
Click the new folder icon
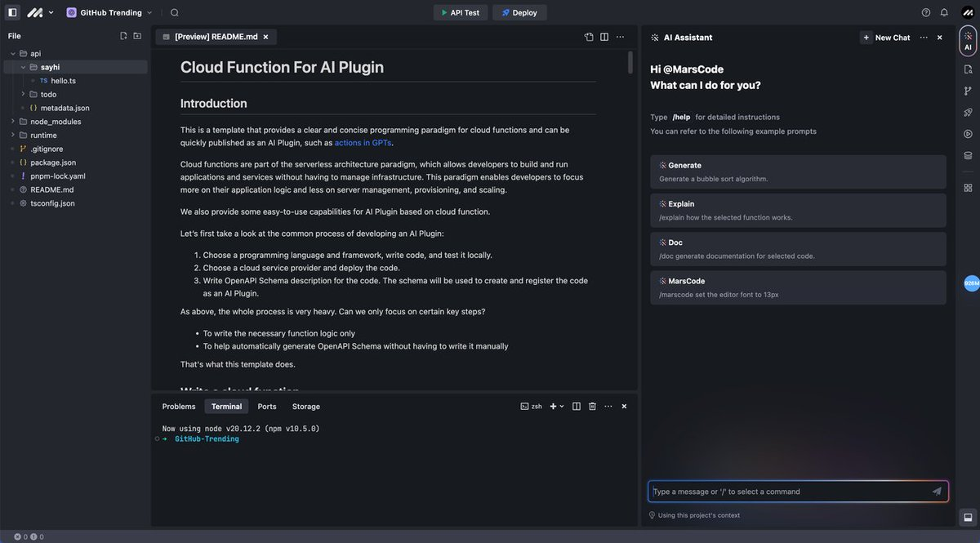137,36
